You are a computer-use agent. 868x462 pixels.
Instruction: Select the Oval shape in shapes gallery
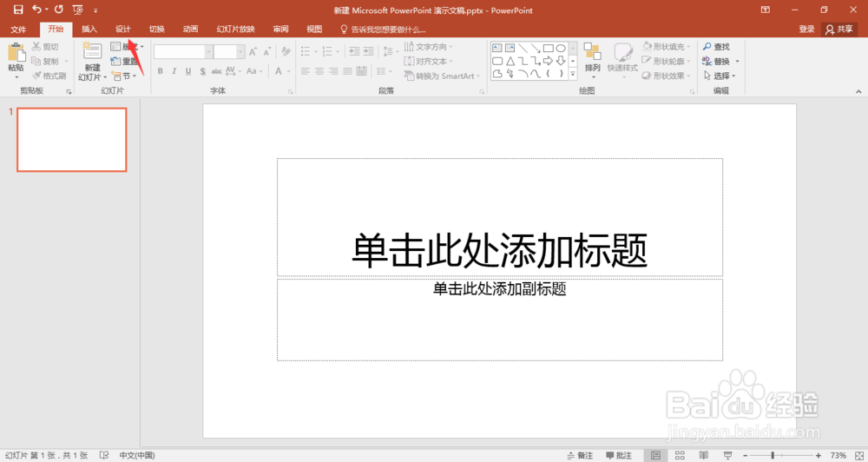(561, 48)
